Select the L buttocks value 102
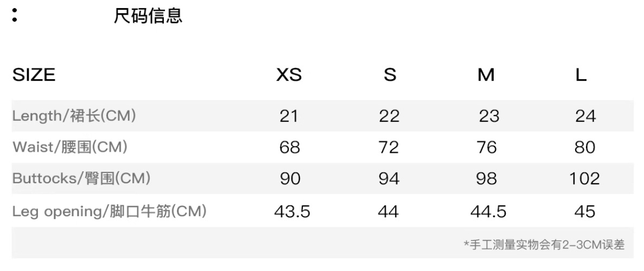This screenshot has width=644, height=271. (x=584, y=179)
